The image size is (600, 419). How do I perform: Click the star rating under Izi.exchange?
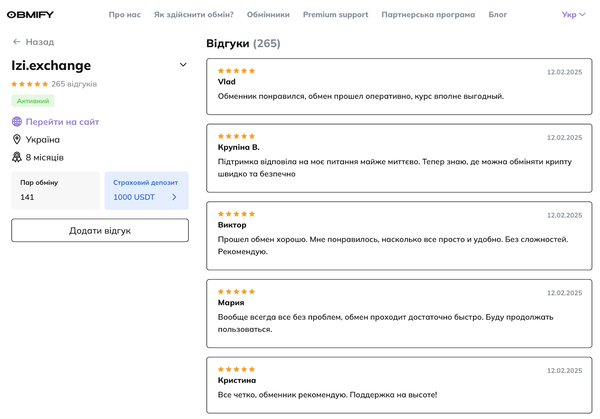(30, 84)
